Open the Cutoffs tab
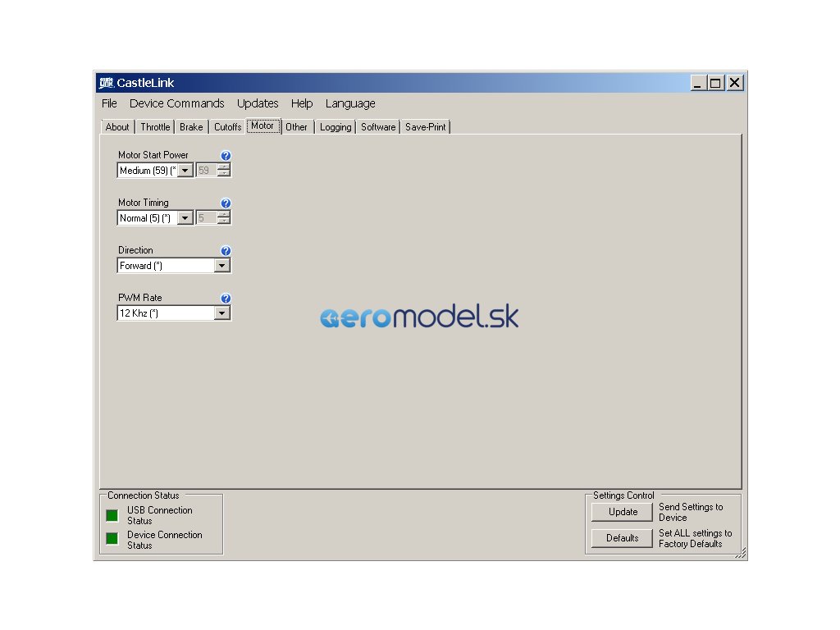 (x=227, y=127)
